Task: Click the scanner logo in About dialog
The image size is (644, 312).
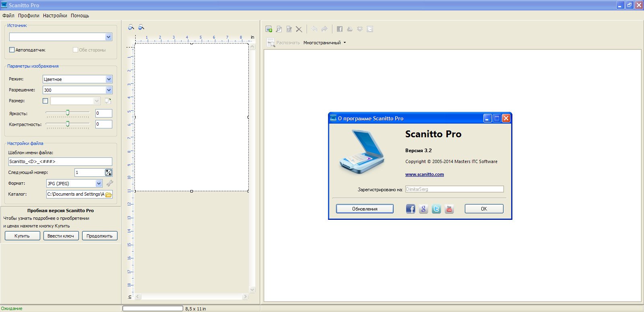Action: pyautogui.click(x=362, y=152)
